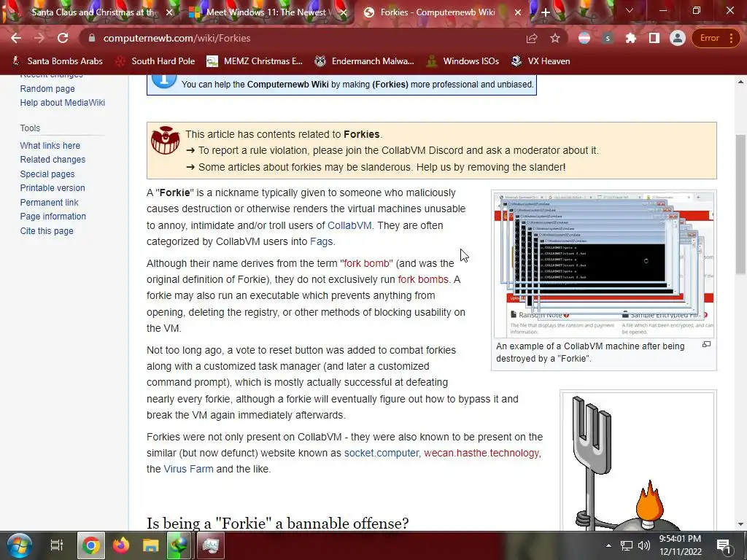Click the address bar URL field
This screenshot has height=560, width=747.
coord(305,38)
